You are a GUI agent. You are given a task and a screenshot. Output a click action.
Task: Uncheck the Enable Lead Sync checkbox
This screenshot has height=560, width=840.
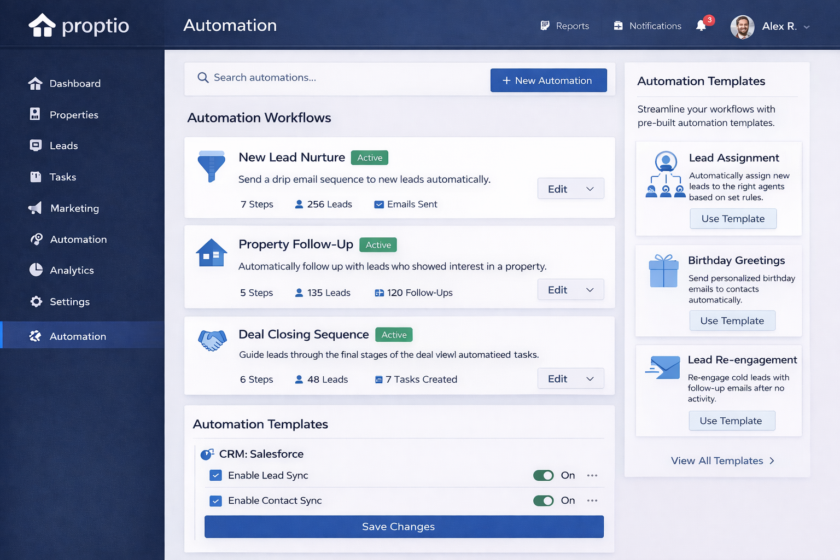coord(215,476)
